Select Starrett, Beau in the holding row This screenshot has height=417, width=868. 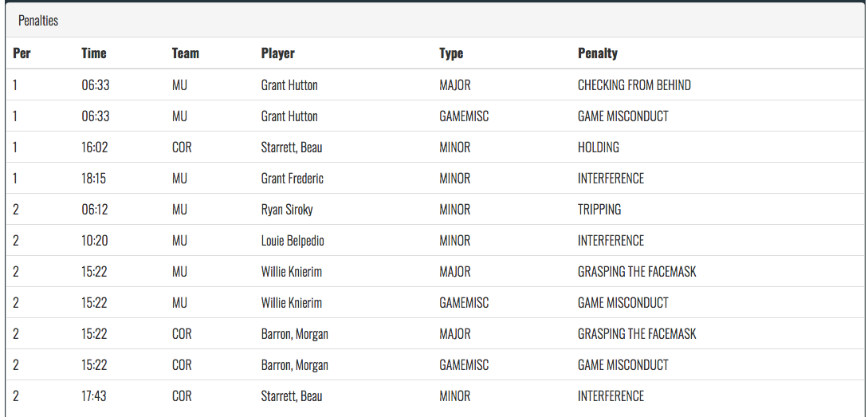[292, 148]
